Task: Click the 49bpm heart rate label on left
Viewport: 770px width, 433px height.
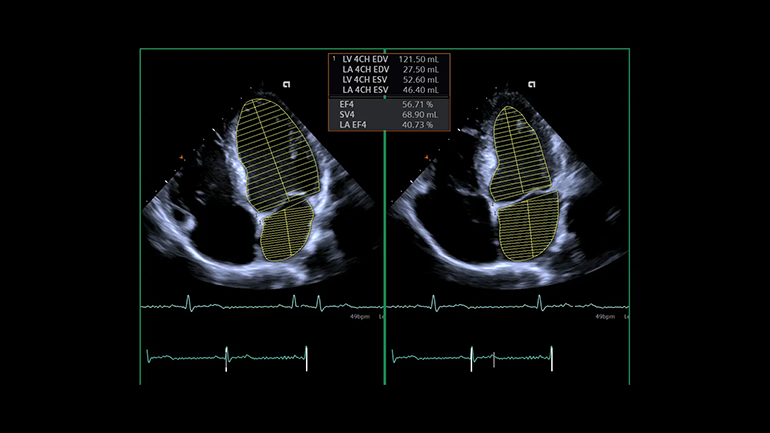Action: tap(361, 316)
